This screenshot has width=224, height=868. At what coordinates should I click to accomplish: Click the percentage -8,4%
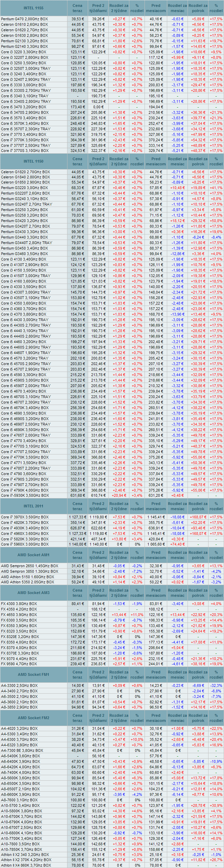216,237
